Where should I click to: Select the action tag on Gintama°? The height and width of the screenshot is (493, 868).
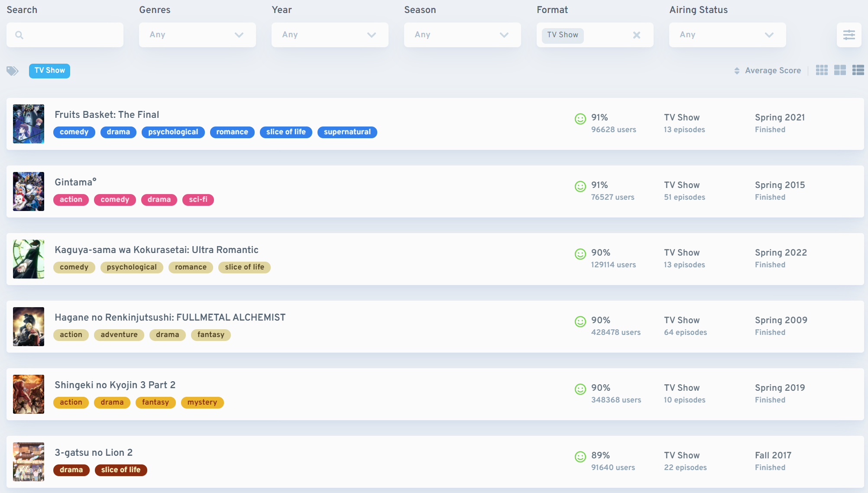(x=71, y=200)
